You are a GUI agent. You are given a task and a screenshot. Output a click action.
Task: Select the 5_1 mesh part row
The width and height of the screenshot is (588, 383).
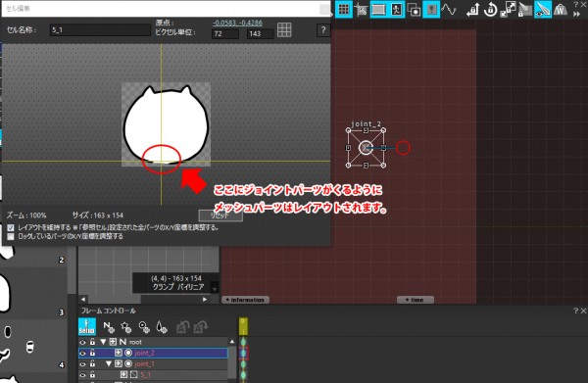[x=153, y=375]
